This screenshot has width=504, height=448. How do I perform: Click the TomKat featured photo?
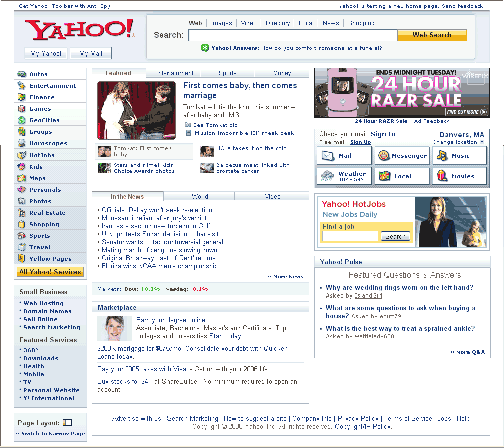click(x=136, y=110)
